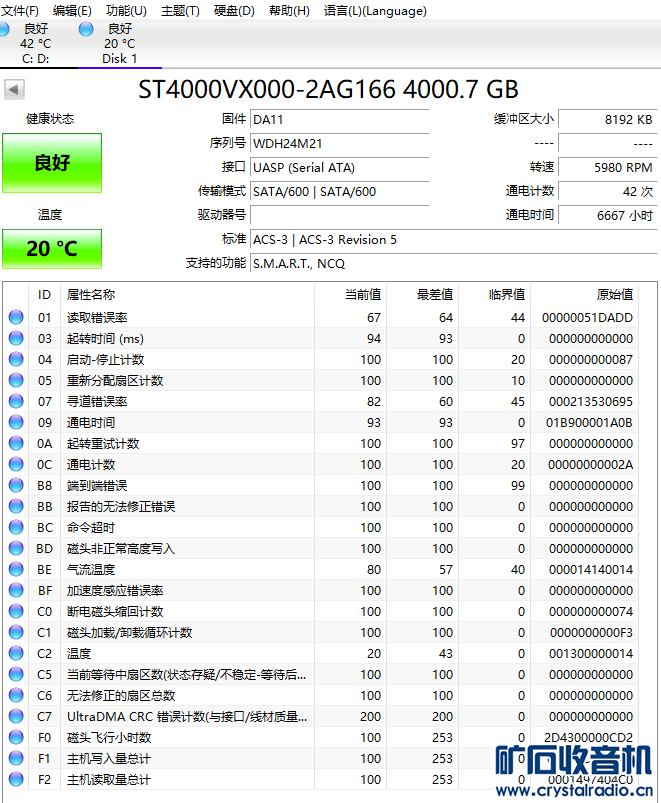Click status orb for 通电时间 row 09

tap(16, 422)
